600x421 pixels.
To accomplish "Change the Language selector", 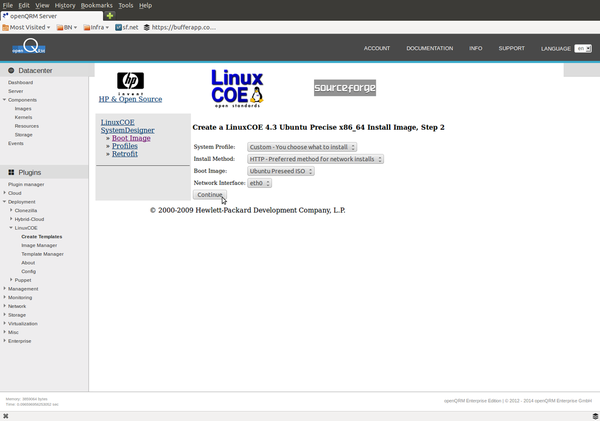I will 583,49.
